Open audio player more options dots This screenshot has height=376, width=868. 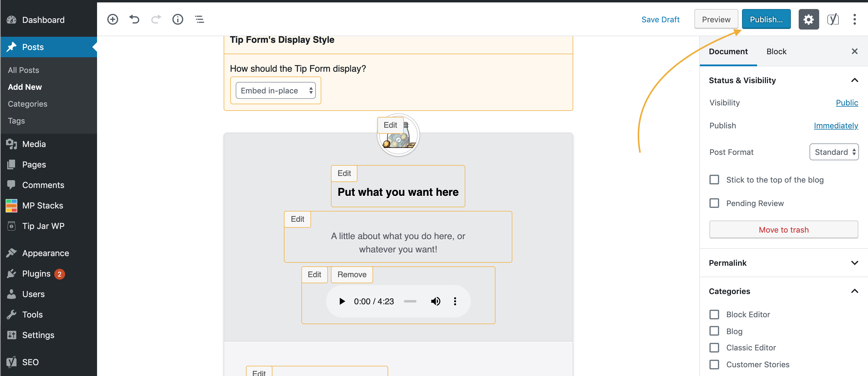coord(455,301)
